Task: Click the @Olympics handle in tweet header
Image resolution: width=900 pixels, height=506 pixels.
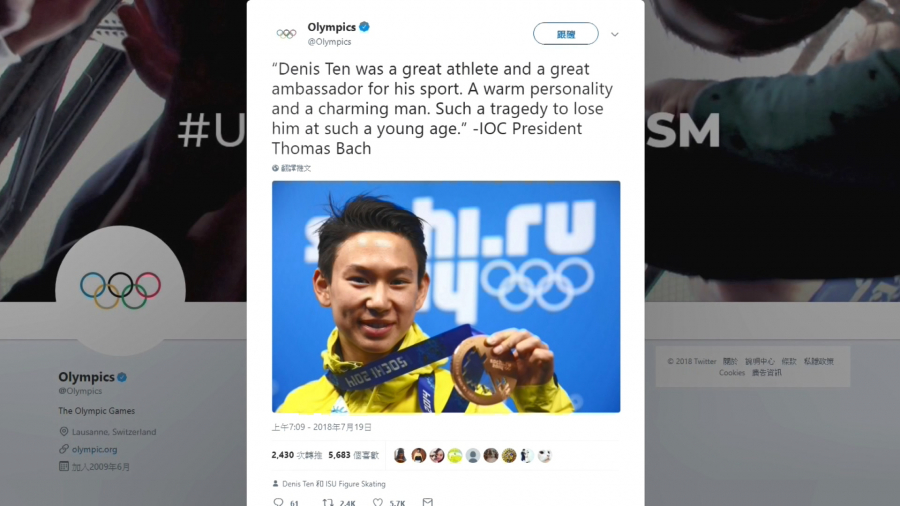Action: pyautogui.click(x=329, y=41)
